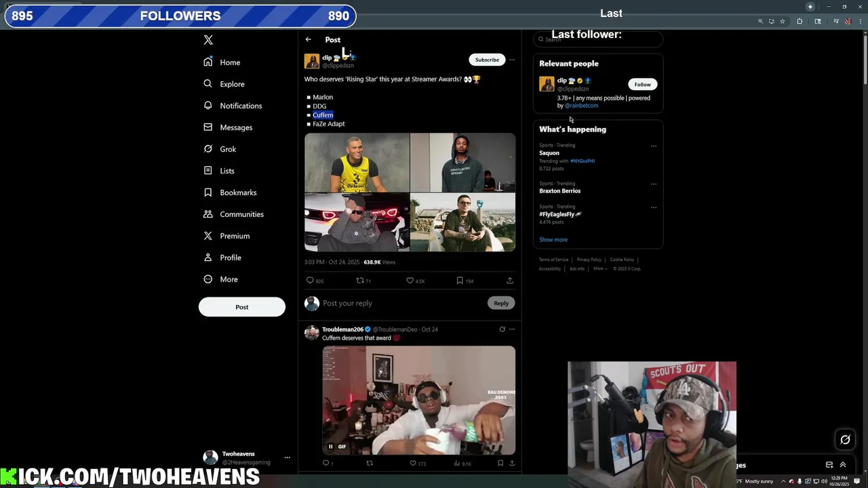Viewport: 868px width, 488px height.
Task: Share clip's post via share icon
Action: 510,281
